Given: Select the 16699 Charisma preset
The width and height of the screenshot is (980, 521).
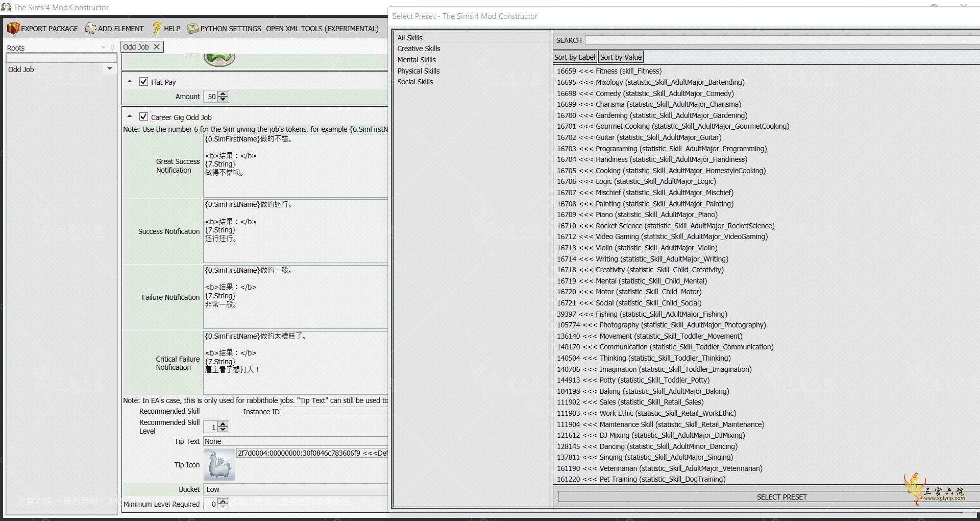Looking at the screenshot, I should click(x=649, y=104).
